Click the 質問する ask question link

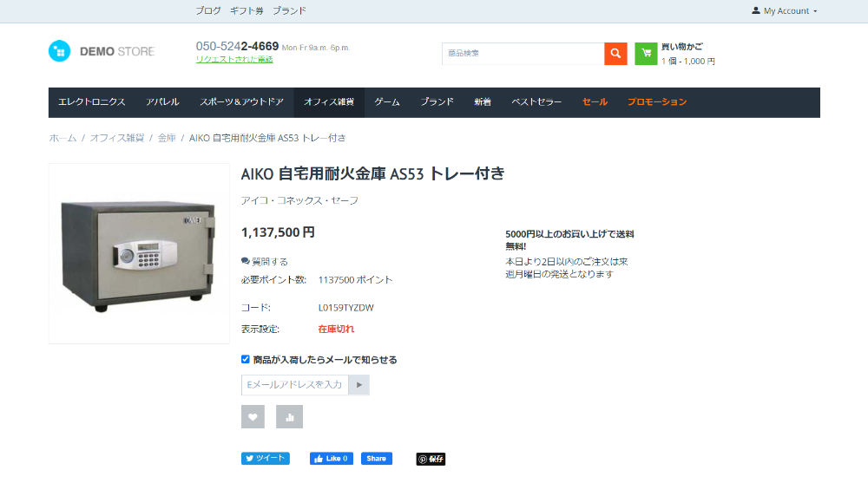click(265, 262)
